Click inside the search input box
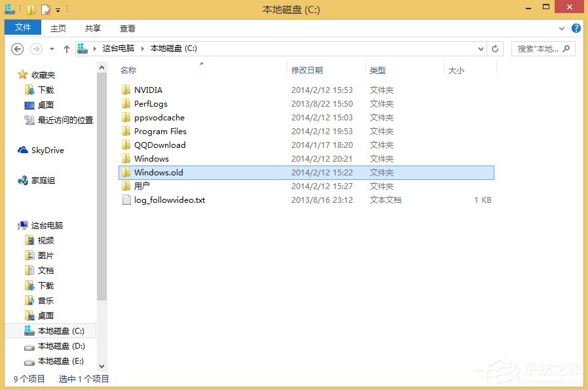The width and height of the screenshot is (588, 390). pyautogui.click(x=534, y=48)
